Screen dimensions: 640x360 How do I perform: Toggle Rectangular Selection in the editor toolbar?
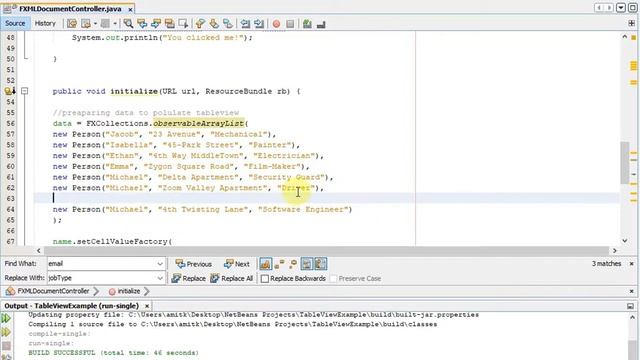(x=183, y=24)
